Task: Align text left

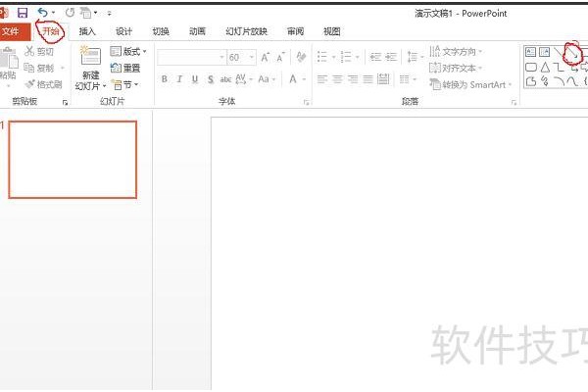Action: [322, 79]
